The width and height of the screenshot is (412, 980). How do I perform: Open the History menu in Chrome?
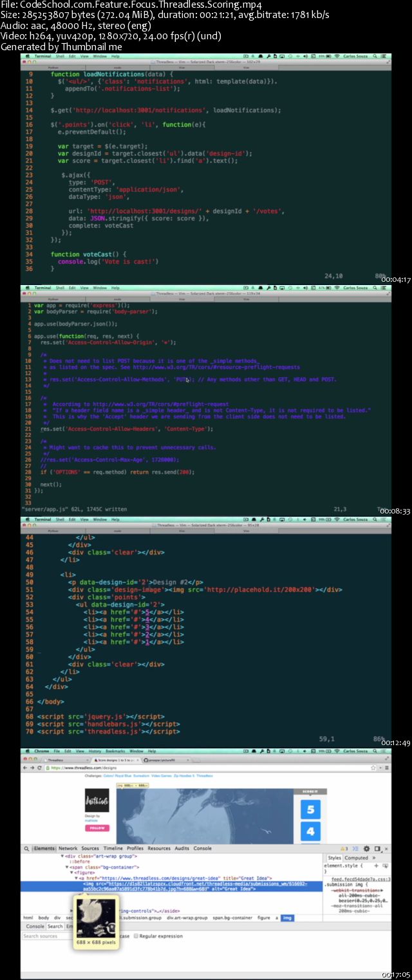95,751
